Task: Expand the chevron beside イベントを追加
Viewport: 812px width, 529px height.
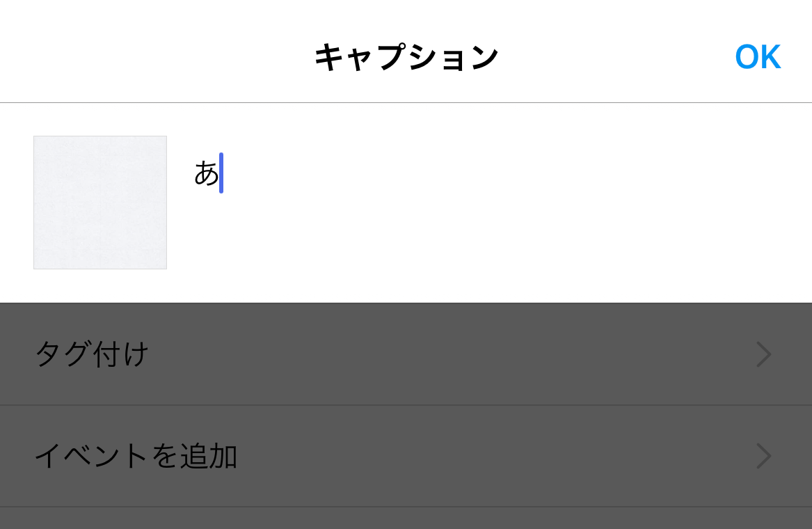Action: [764, 456]
